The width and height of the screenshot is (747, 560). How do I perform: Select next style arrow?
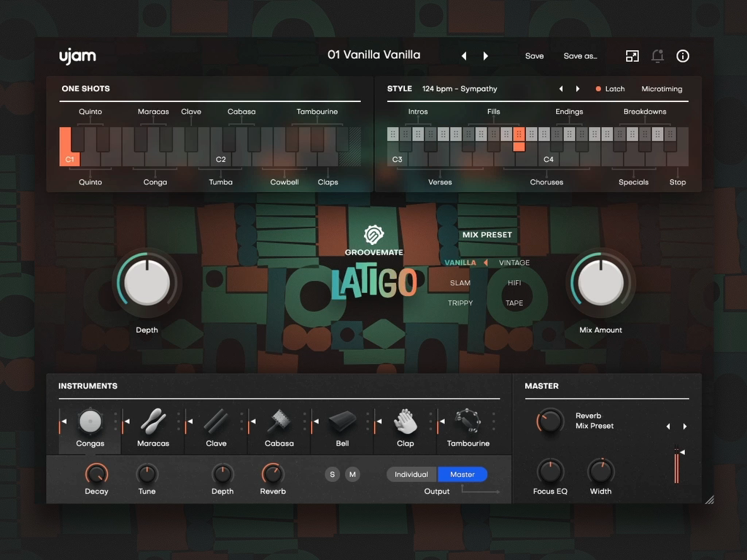(578, 89)
